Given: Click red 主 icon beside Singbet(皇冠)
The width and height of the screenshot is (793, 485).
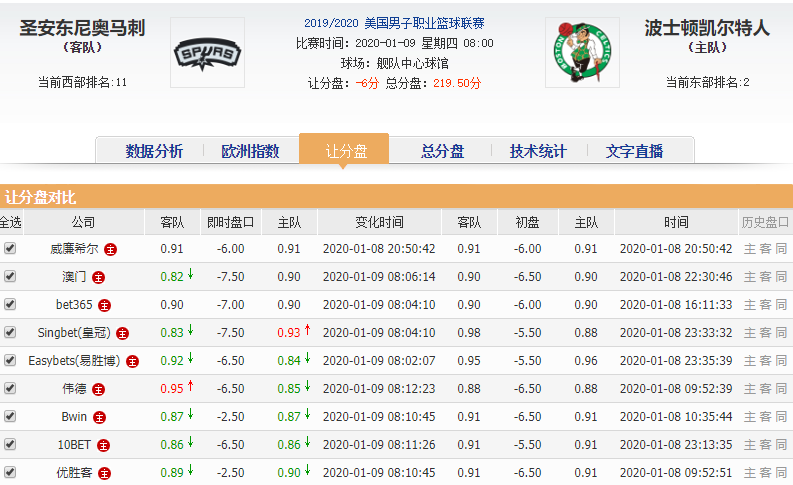Looking at the screenshot, I should 122,333.
